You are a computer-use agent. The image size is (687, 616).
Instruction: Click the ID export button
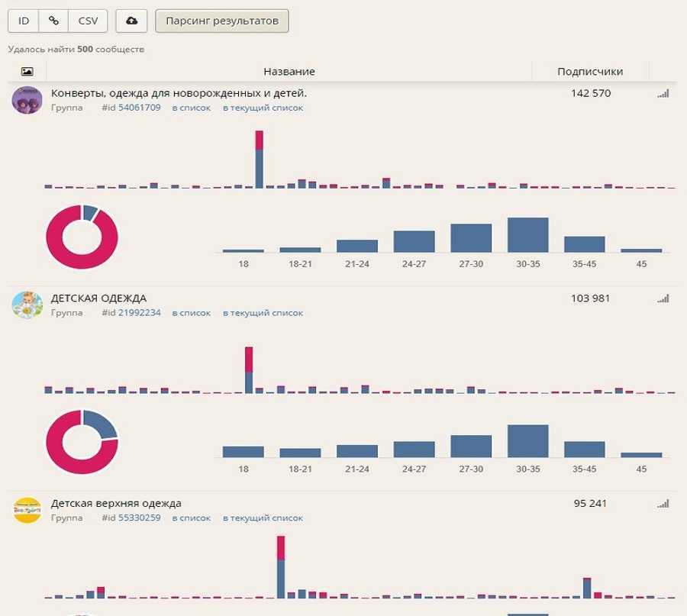point(24,21)
